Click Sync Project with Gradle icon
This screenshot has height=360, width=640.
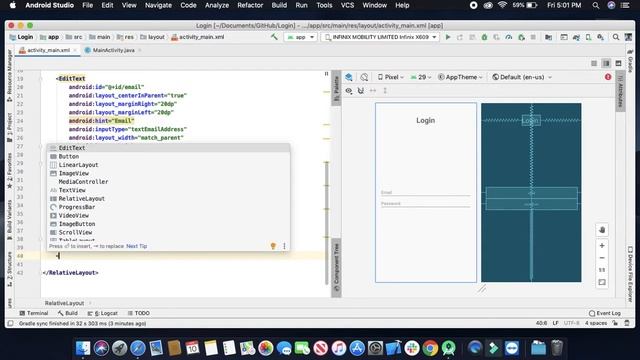[x=576, y=37]
